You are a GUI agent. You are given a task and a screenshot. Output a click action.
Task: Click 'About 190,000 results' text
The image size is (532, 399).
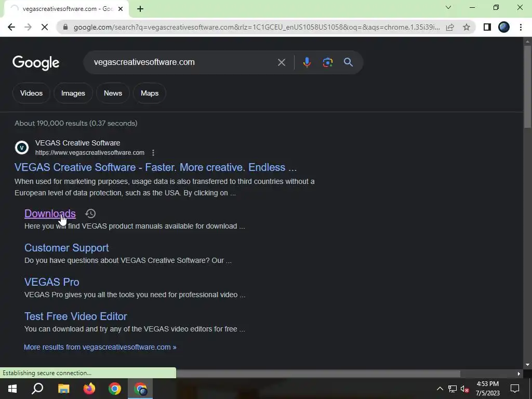(x=51, y=123)
